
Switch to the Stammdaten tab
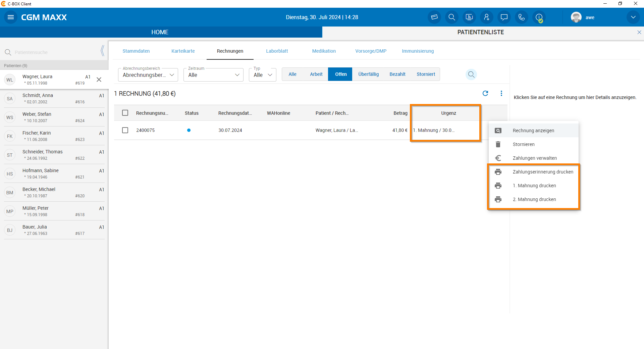(136, 51)
